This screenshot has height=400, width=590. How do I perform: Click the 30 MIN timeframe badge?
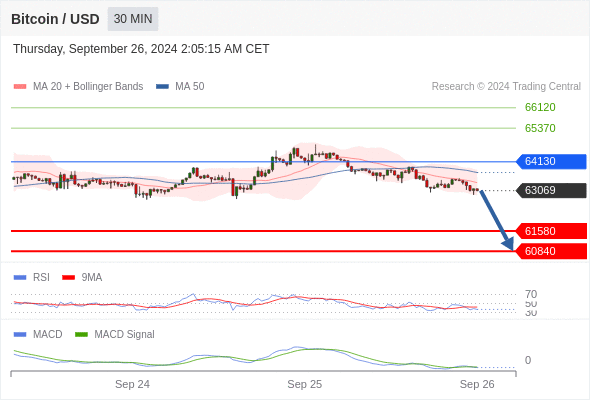[x=133, y=19]
